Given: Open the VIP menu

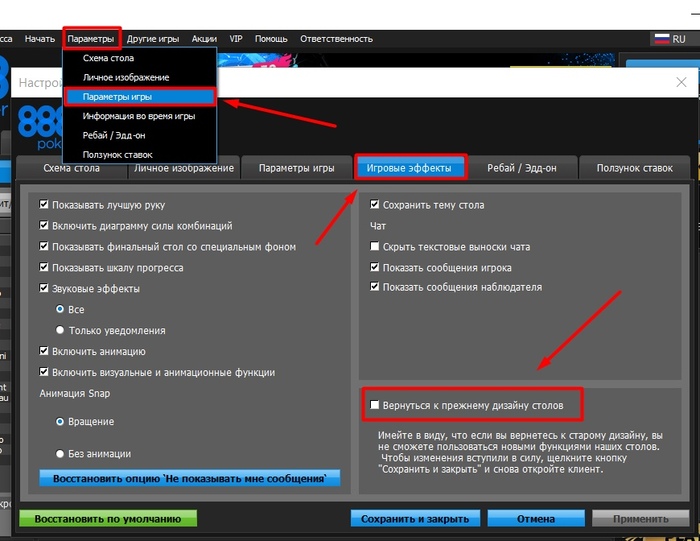Looking at the screenshot, I should 236,39.
